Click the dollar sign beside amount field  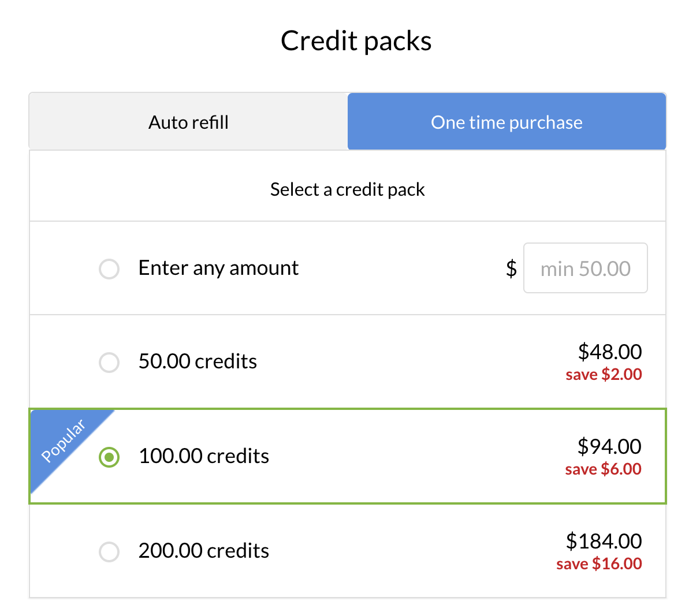[511, 268]
